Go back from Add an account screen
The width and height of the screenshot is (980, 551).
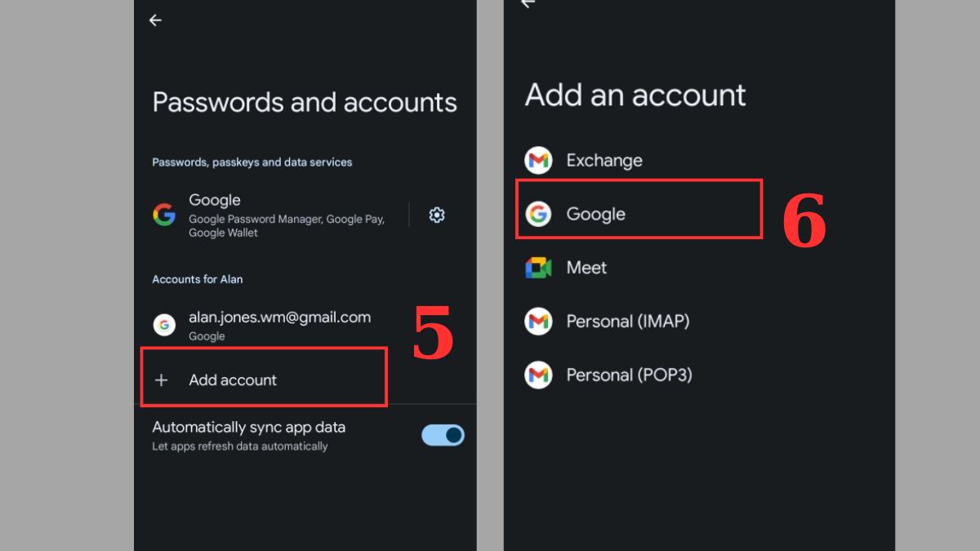(528, 3)
